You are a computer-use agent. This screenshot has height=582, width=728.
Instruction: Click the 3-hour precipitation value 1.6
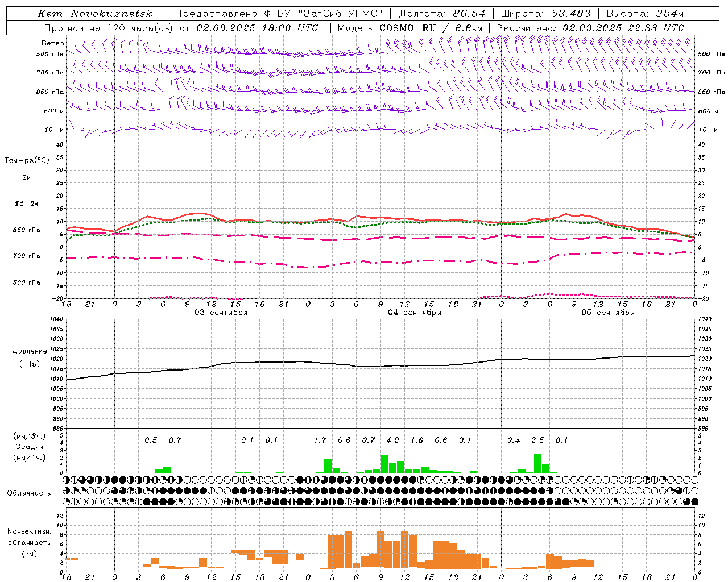click(417, 440)
